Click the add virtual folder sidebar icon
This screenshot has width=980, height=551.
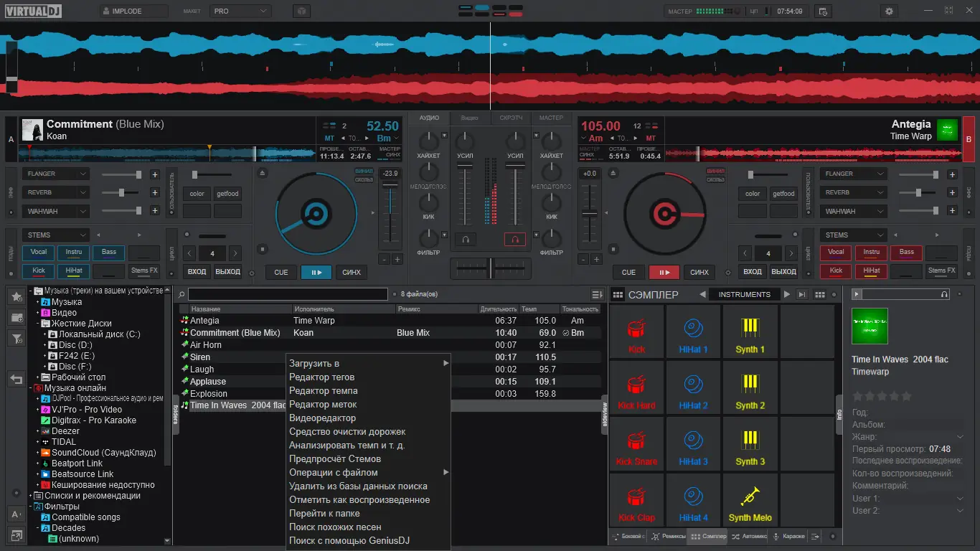tap(16, 318)
